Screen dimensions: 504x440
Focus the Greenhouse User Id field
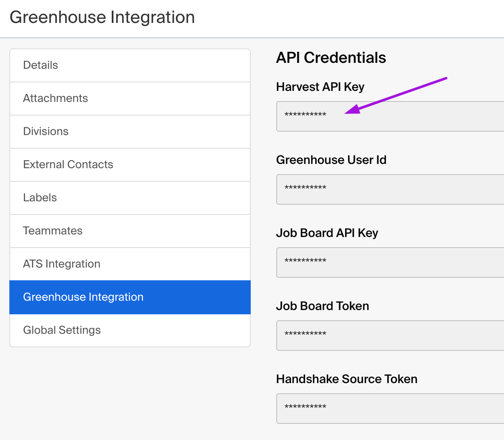click(x=390, y=189)
